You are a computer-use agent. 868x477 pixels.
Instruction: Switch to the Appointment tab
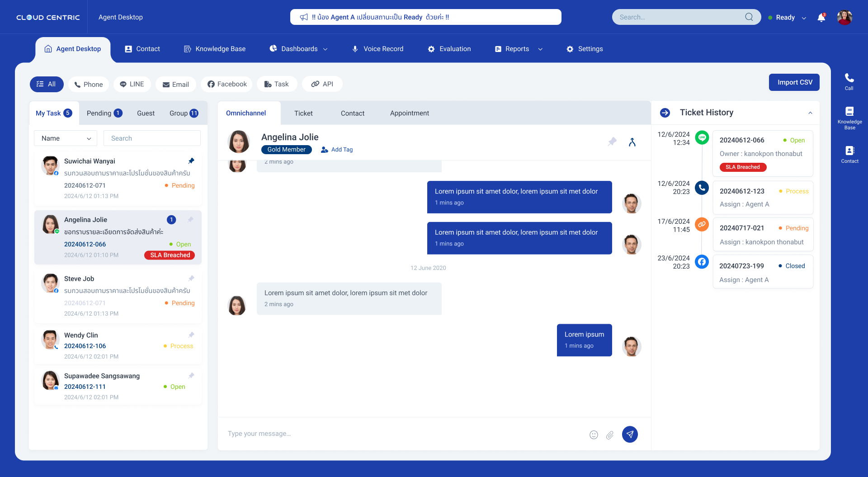coord(410,113)
